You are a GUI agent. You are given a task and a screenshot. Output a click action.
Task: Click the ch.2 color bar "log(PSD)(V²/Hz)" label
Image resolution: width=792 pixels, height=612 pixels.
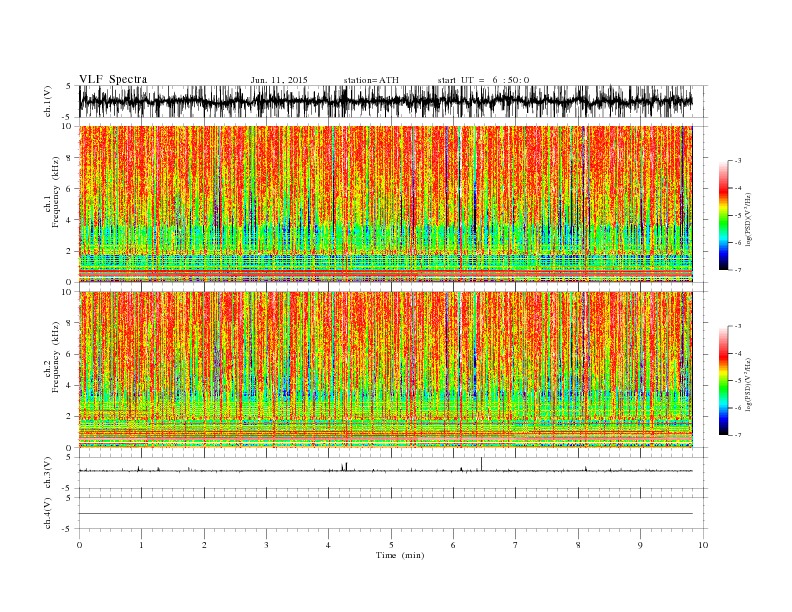click(749, 384)
